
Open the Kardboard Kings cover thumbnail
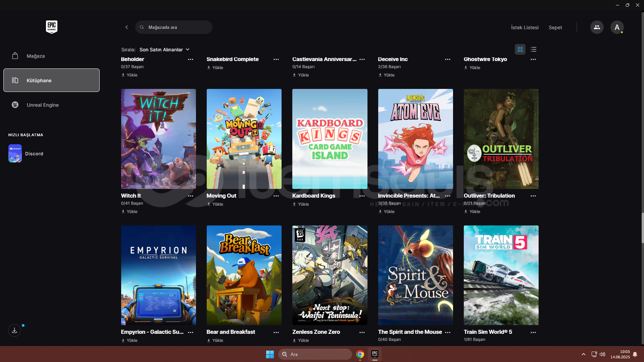coord(330,139)
